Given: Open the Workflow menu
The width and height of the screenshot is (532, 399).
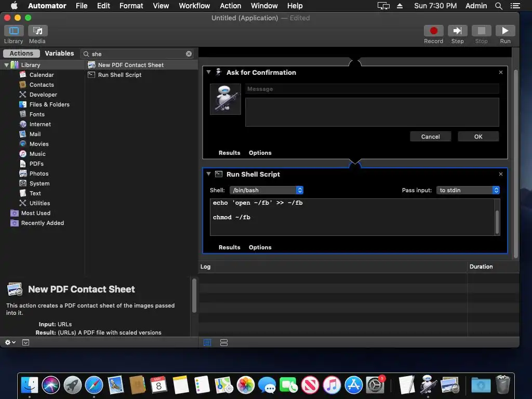Looking at the screenshot, I should point(194,6).
